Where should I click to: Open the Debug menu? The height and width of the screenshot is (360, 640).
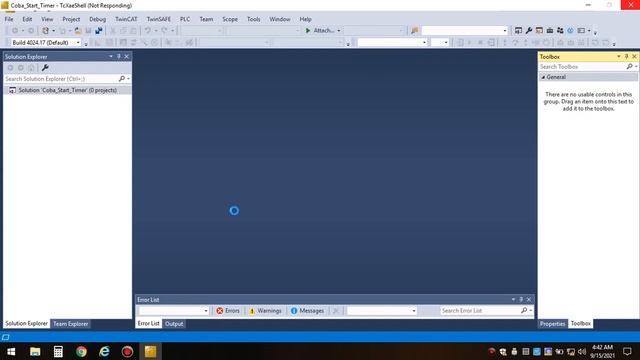tap(97, 19)
